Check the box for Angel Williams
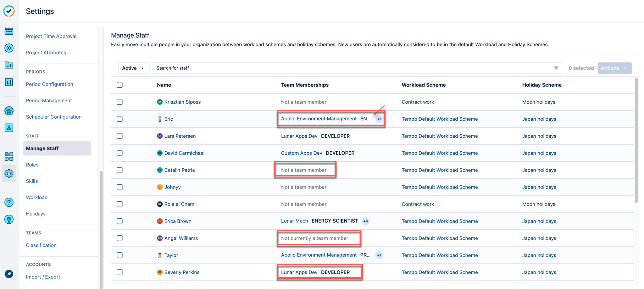This screenshot has height=289, width=644. (120, 238)
